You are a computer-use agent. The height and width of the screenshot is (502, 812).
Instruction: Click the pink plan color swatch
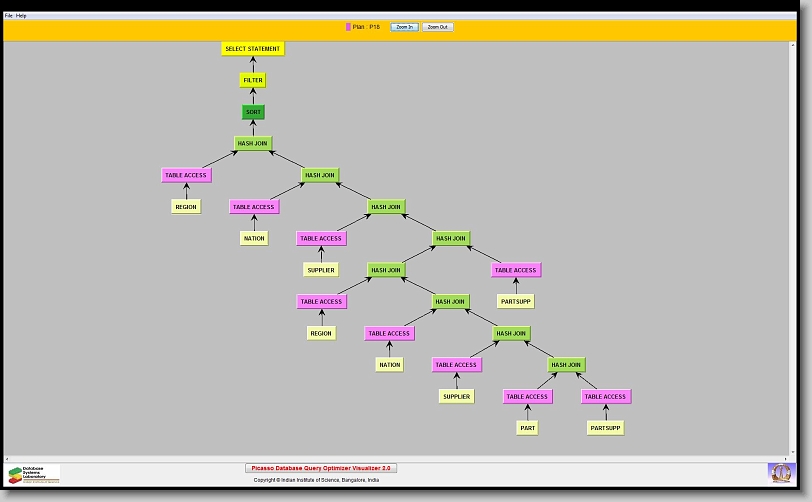[x=348, y=27]
